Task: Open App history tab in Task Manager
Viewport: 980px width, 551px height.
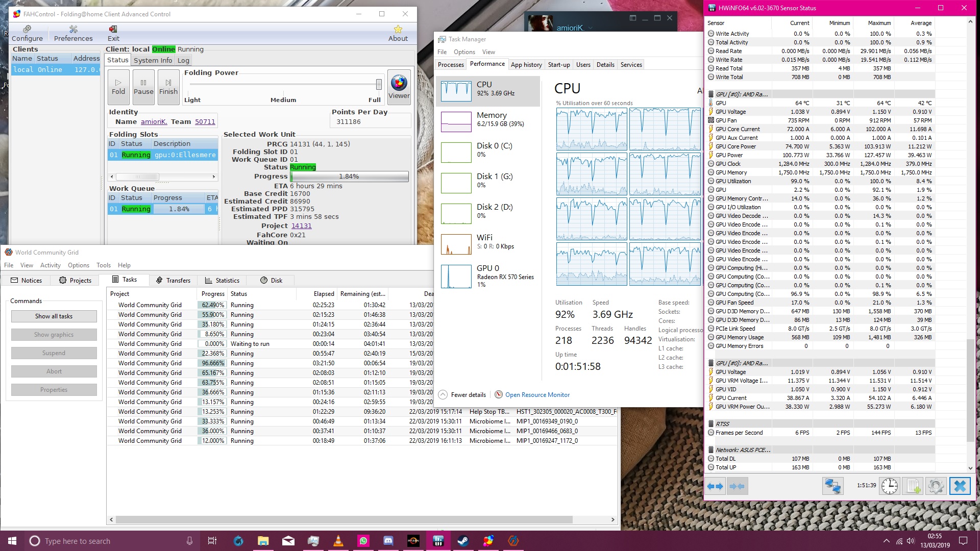Action: click(x=526, y=65)
